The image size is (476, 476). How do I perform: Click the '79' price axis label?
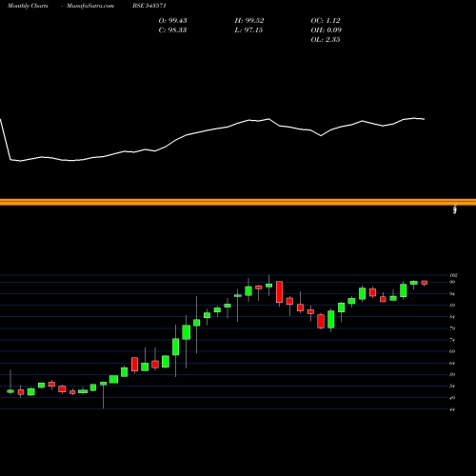pos(452,328)
